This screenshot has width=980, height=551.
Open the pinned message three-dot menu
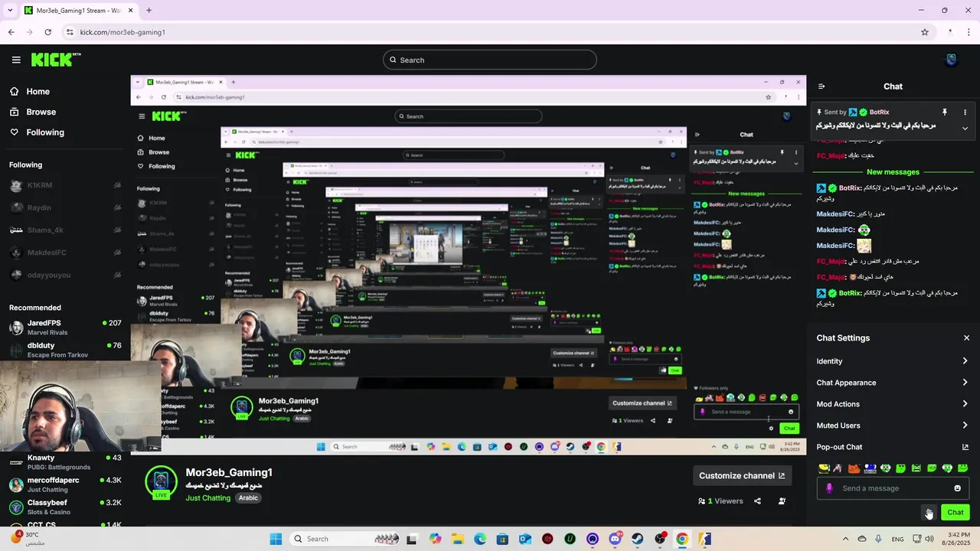coord(965,112)
